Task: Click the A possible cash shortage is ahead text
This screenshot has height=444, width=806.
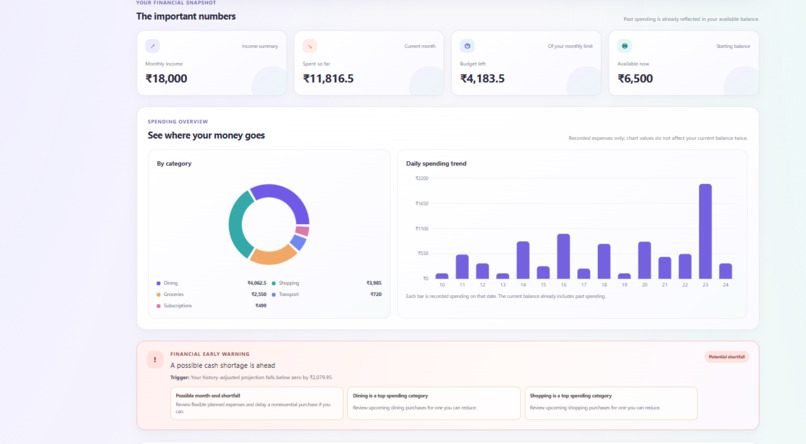Action: (x=223, y=365)
